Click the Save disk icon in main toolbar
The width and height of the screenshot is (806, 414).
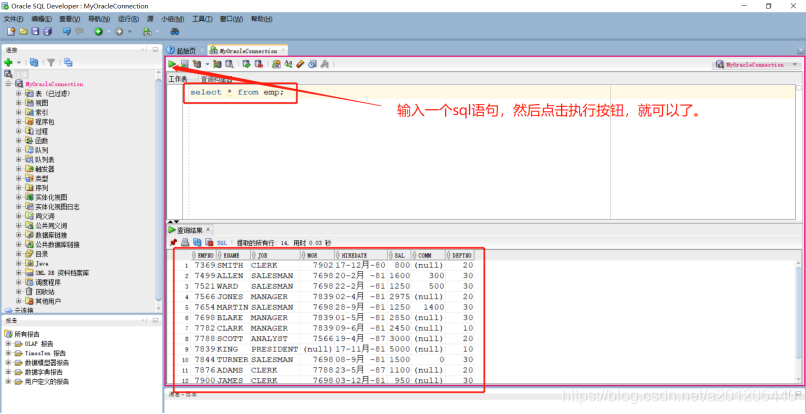coord(35,31)
